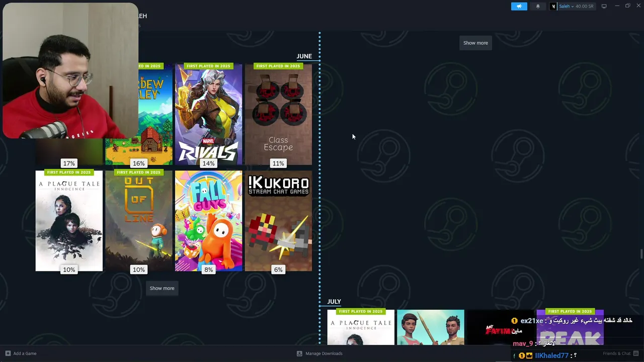Click the 17% playtime label
The width and height of the screenshot is (644, 362).
tap(69, 163)
